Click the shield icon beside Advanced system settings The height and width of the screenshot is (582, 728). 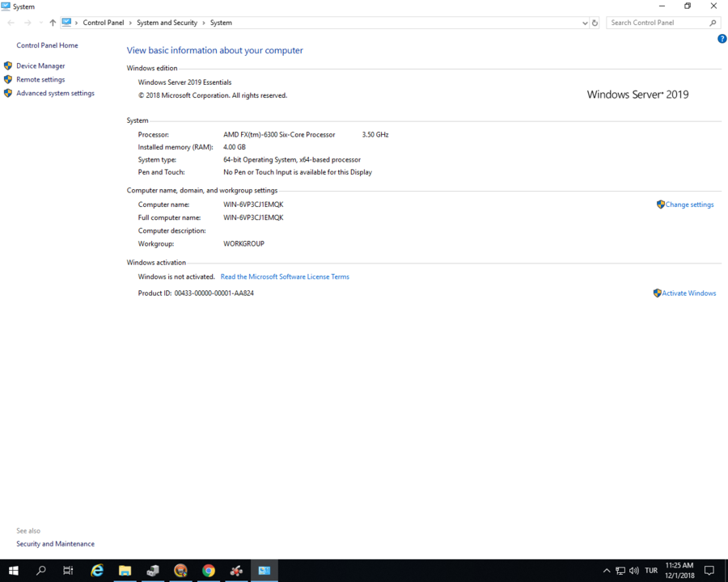[8, 93]
